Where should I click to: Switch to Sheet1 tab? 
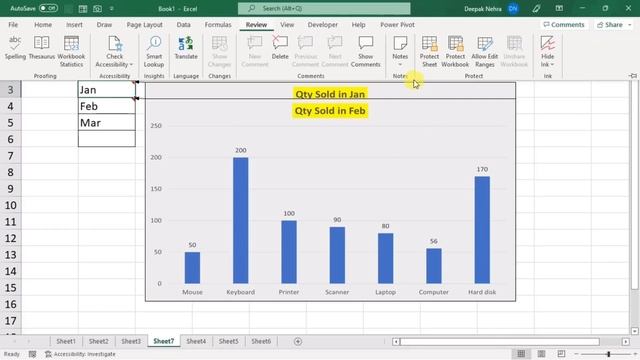coord(66,341)
